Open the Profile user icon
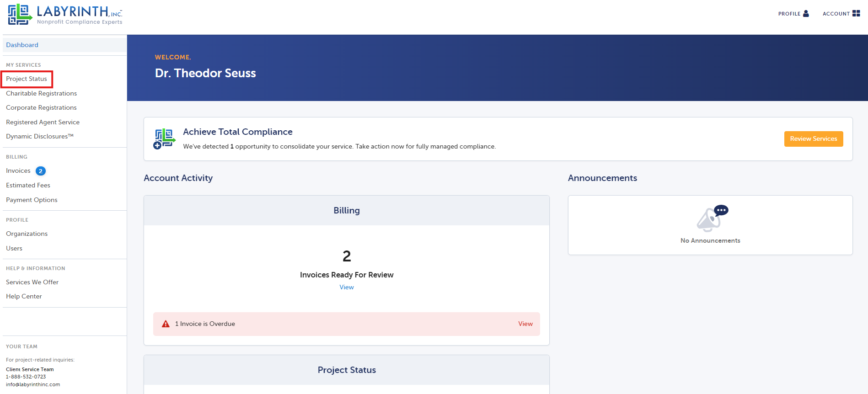868x394 pixels. point(806,14)
